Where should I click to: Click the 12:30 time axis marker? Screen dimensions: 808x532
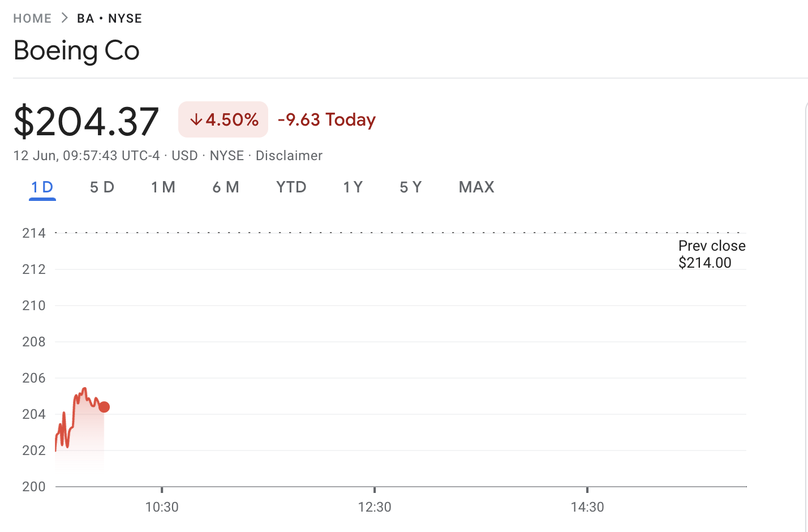click(375, 507)
